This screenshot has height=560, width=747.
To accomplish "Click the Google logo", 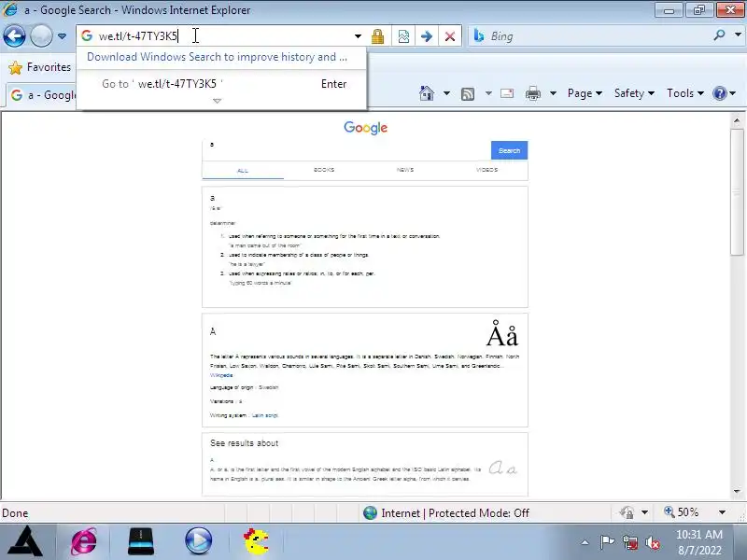I will (365, 128).
